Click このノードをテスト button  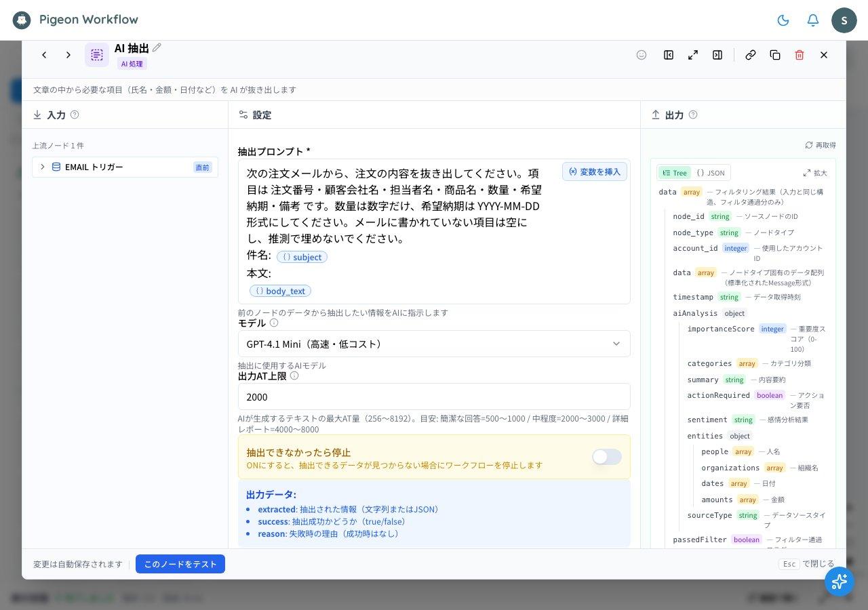click(x=180, y=564)
